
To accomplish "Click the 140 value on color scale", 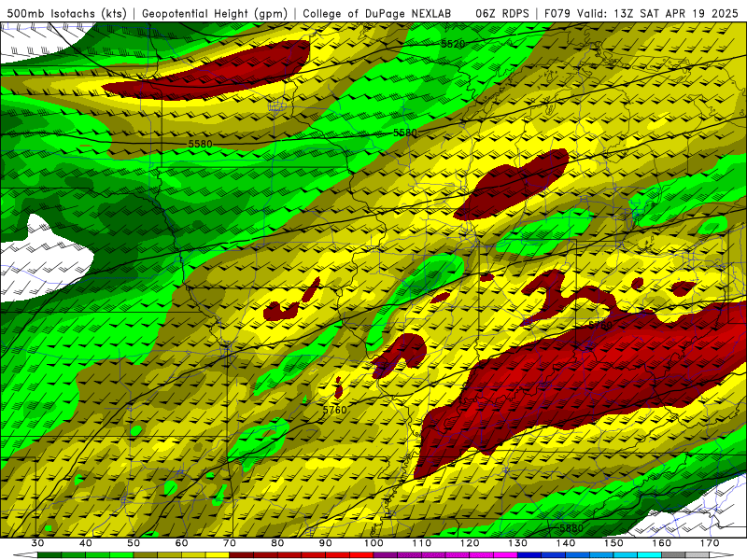I will pyautogui.click(x=566, y=543).
